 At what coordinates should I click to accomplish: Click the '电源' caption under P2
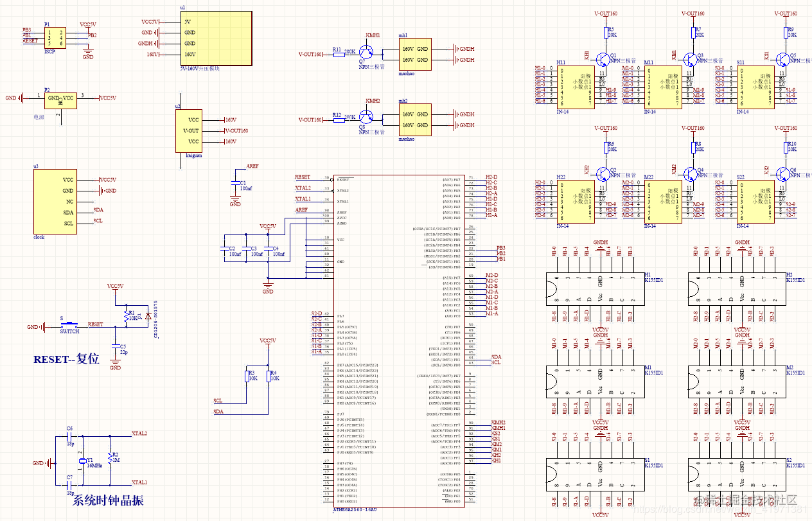click(39, 118)
